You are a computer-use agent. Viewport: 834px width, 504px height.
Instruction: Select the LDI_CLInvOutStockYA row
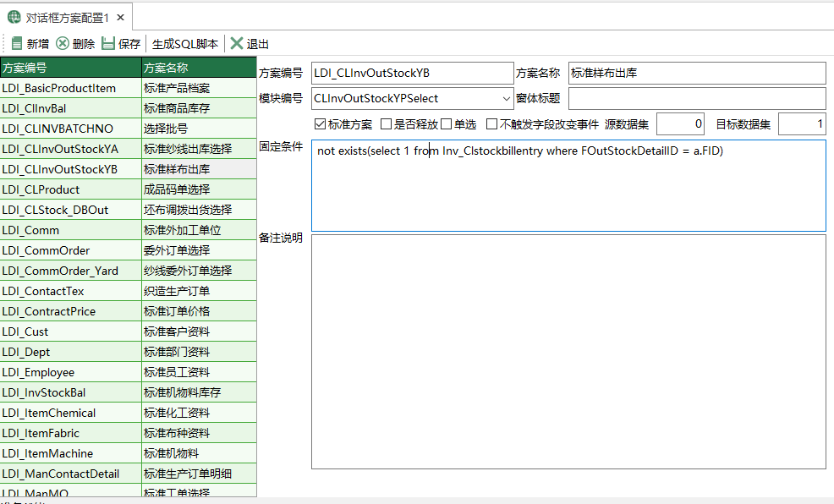pos(129,149)
